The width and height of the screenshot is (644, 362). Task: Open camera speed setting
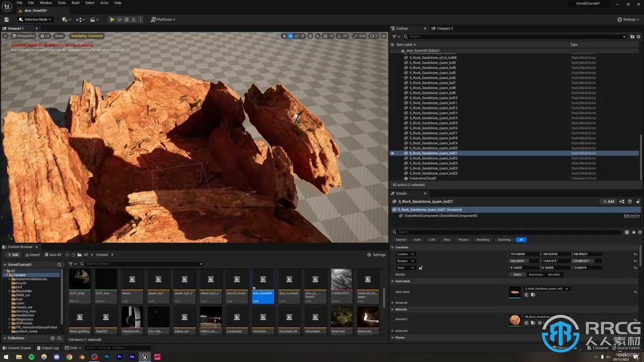pyautogui.click(x=374, y=36)
